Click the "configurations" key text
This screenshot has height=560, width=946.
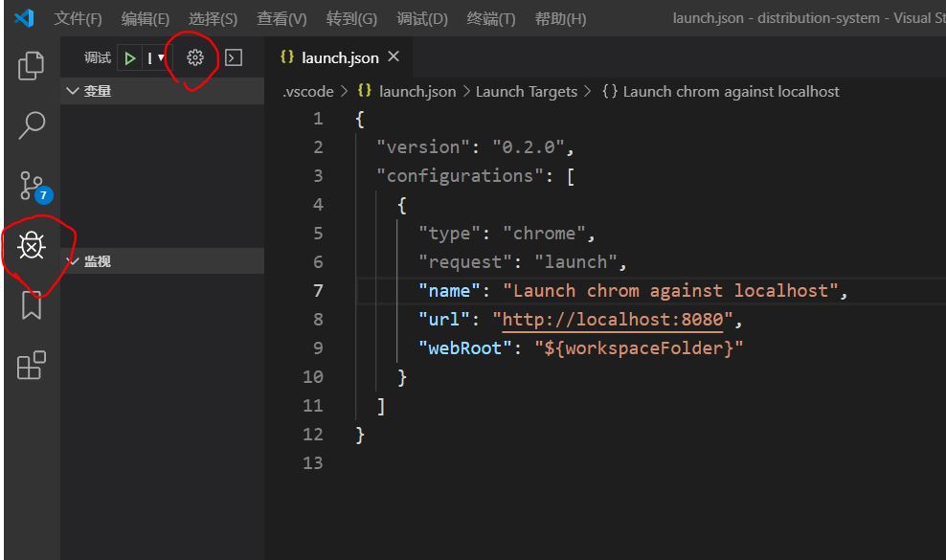(x=461, y=176)
